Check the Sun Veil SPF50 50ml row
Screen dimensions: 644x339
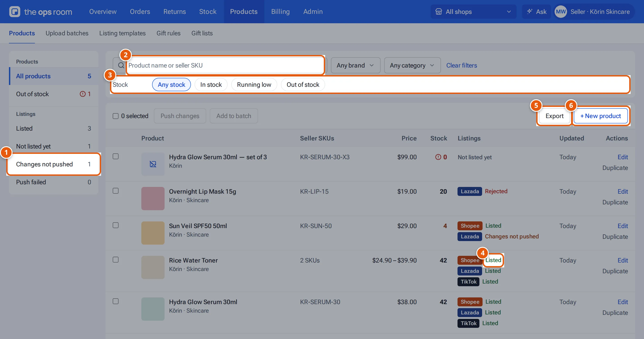[x=116, y=225]
